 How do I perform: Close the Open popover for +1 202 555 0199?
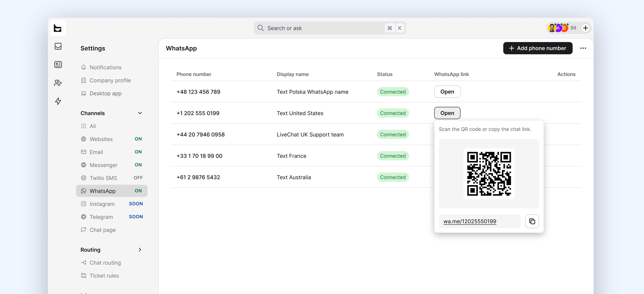[x=447, y=113]
